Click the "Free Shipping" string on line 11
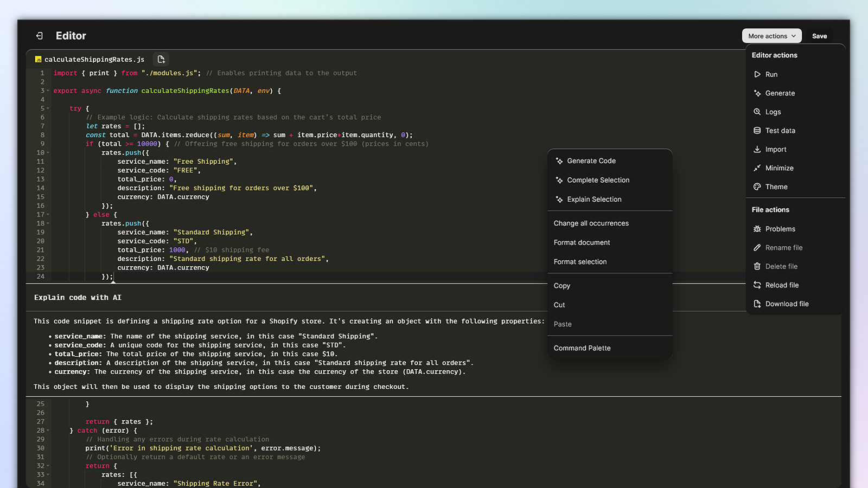The image size is (868, 488). click(203, 162)
